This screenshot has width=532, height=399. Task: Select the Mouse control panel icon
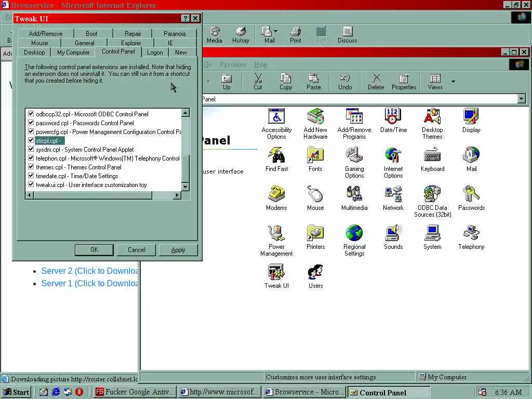[315, 198]
